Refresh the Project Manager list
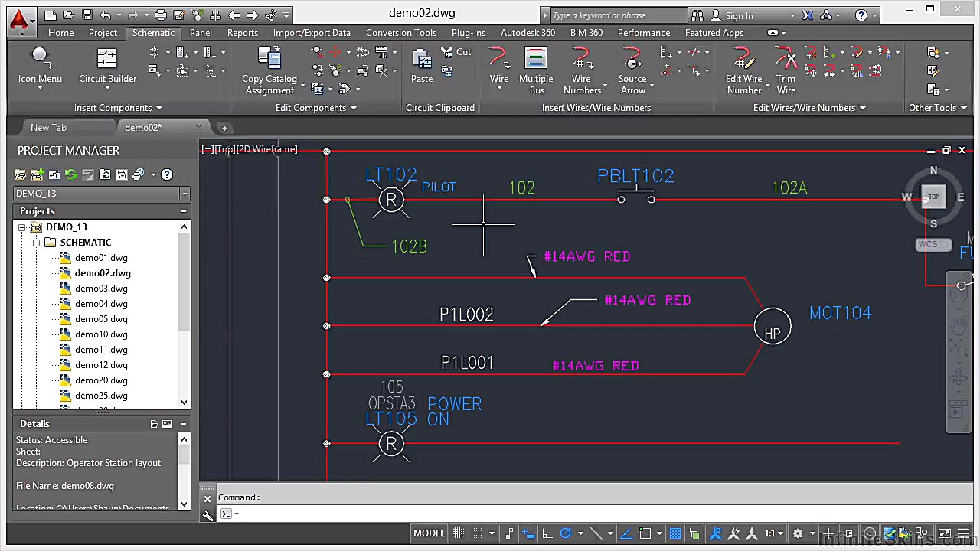 [x=71, y=174]
